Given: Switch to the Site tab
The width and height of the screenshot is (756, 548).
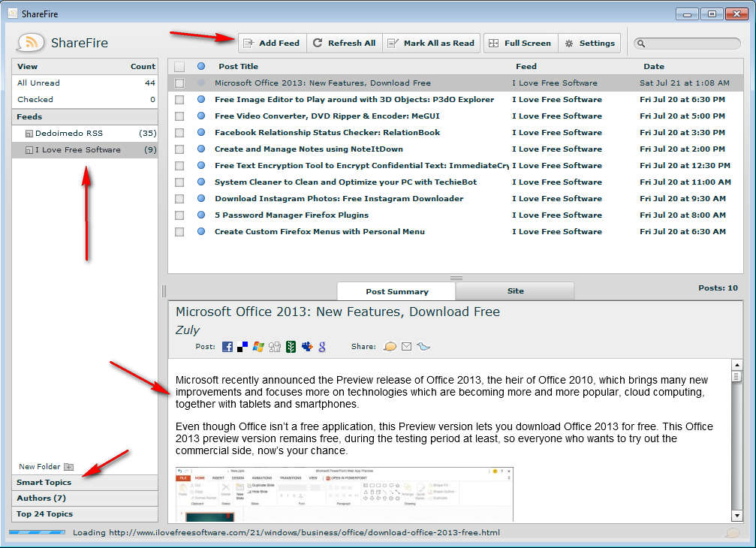Looking at the screenshot, I should click(x=515, y=291).
